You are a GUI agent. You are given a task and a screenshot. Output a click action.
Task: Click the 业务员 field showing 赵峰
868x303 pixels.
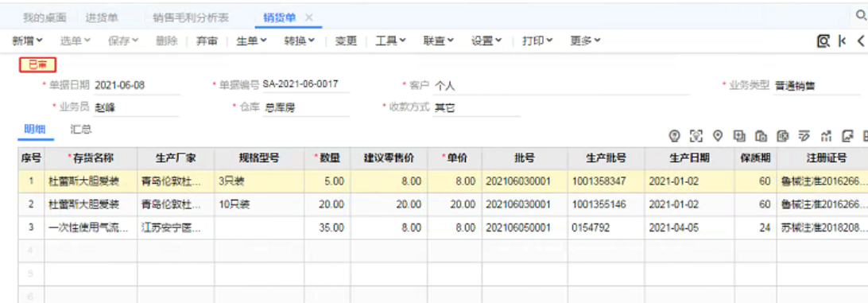point(136,108)
